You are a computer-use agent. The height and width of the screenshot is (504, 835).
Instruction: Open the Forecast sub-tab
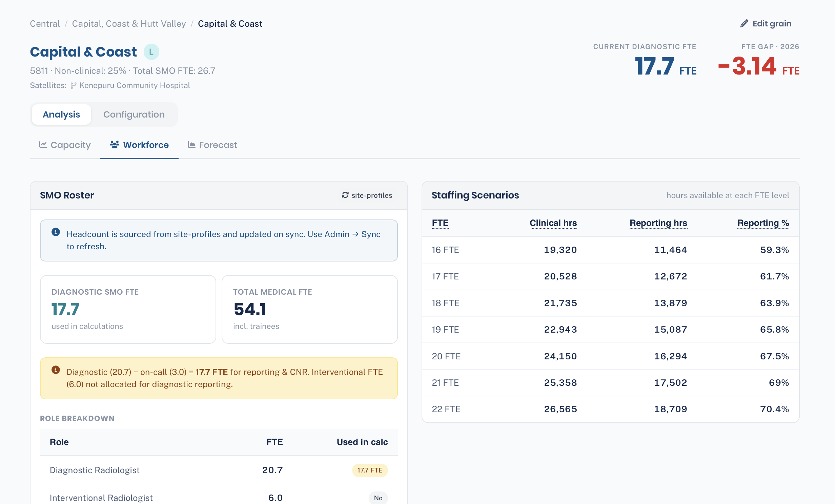tap(212, 145)
